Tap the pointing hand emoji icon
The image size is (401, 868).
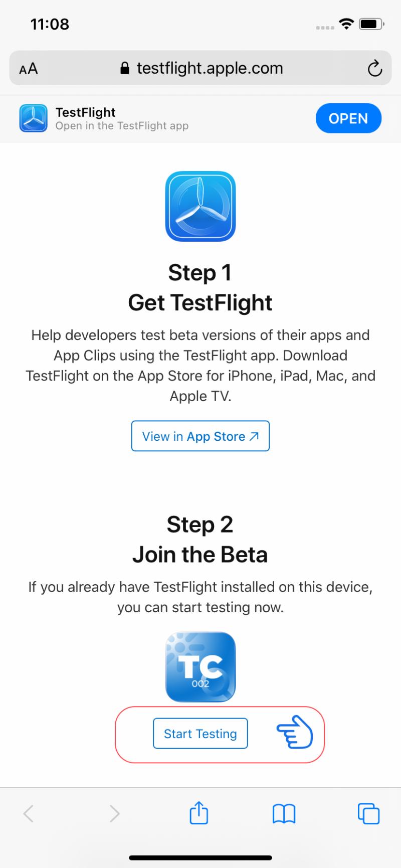[295, 734]
